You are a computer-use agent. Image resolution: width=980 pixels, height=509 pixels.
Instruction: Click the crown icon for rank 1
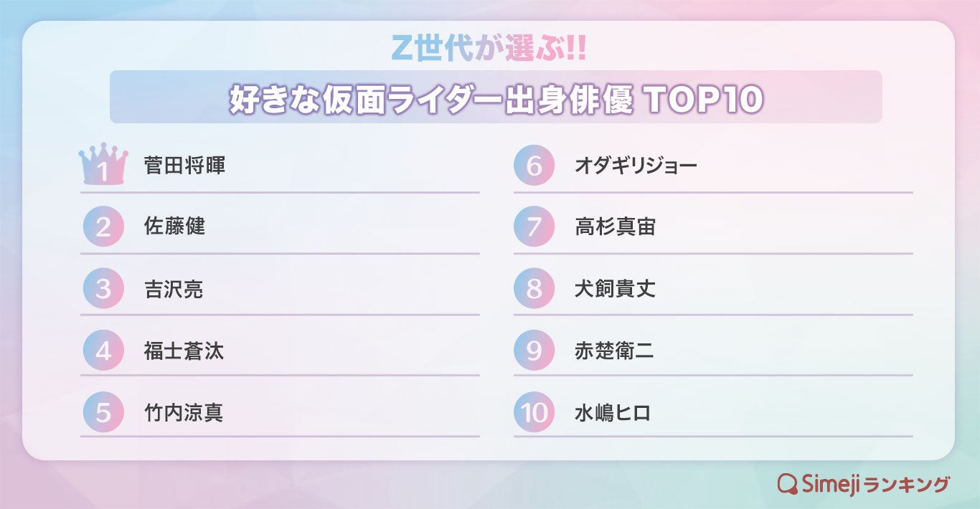coord(103,165)
